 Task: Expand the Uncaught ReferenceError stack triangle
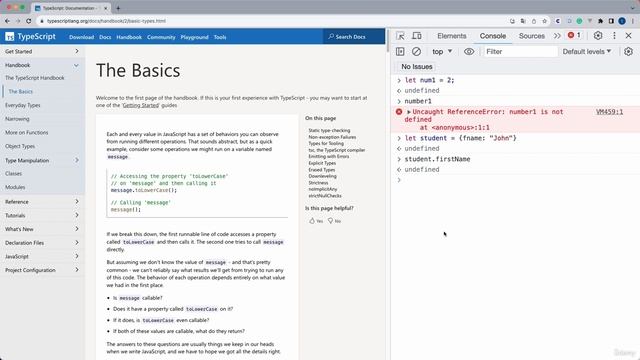click(409, 112)
